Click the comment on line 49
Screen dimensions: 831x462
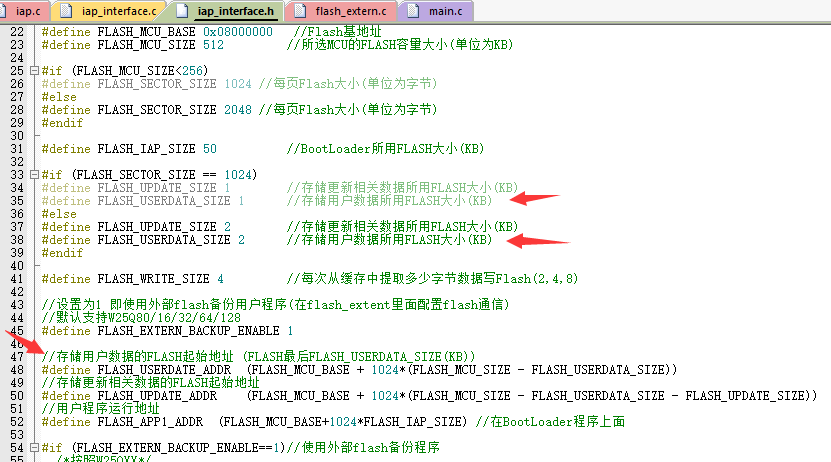point(151,383)
